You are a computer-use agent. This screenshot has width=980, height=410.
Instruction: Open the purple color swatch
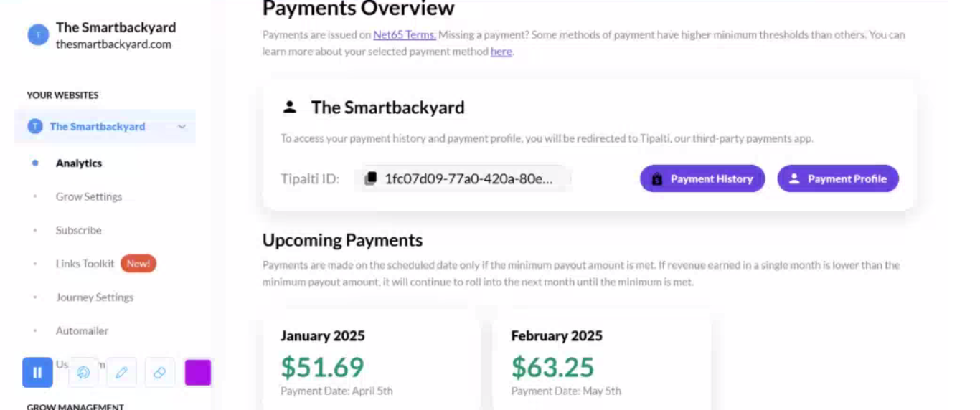pos(198,372)
